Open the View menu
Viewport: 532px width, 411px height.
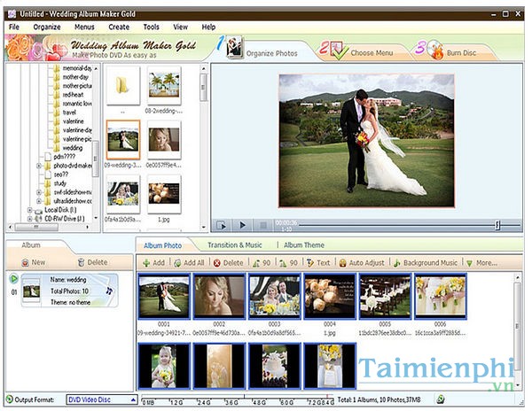pos(180,27)
